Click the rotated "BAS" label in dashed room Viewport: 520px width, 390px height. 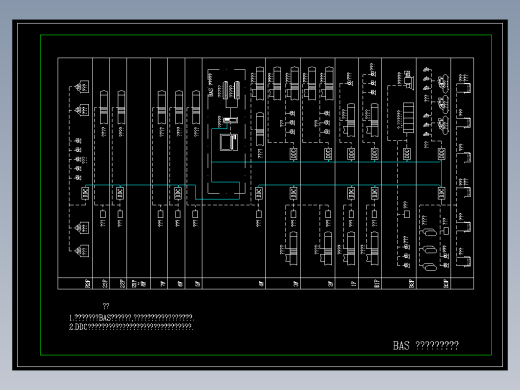(211, 86)
